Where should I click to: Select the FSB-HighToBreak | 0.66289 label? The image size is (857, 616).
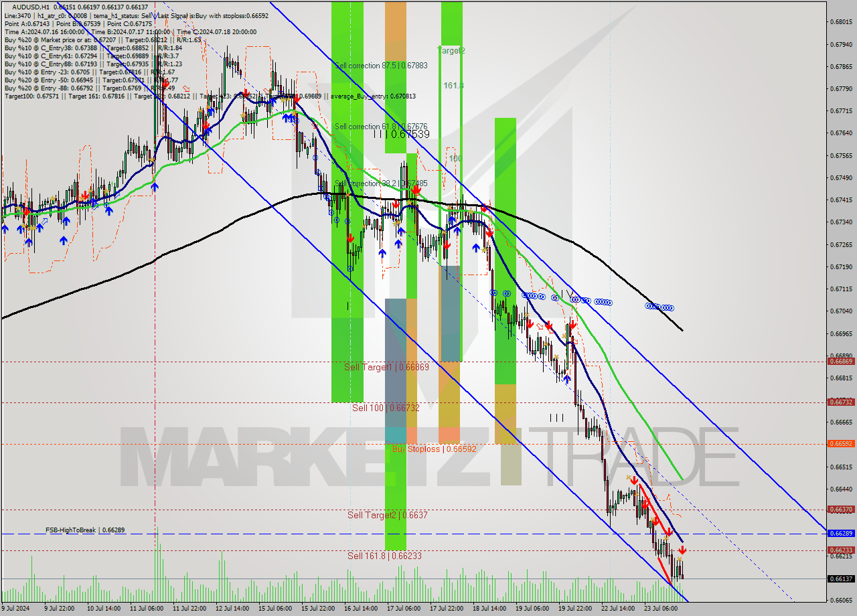click(x=85, y=530)
